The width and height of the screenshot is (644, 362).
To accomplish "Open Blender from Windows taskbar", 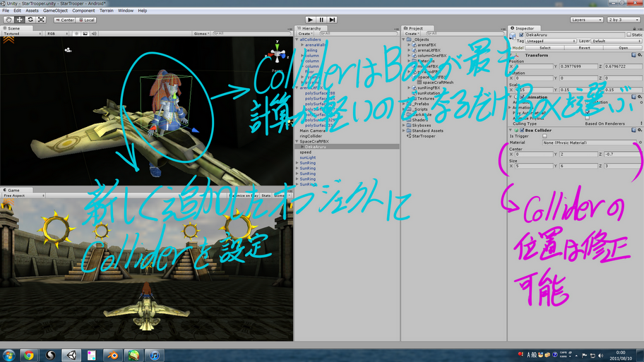I will point(112,356).
